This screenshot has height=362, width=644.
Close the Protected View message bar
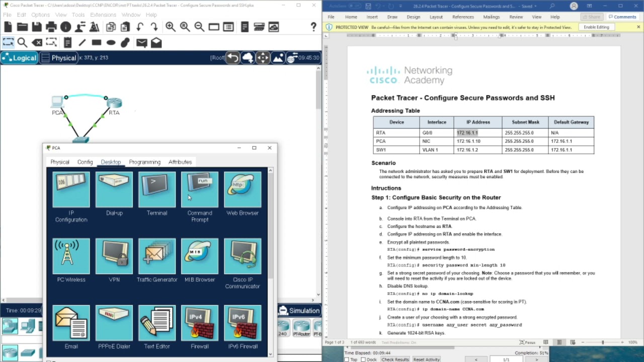click(638, 27)
